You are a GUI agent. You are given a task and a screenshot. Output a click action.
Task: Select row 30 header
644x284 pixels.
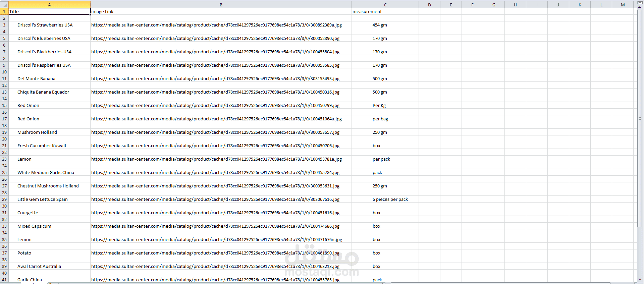pyautogui.click(x=4, y=206)
